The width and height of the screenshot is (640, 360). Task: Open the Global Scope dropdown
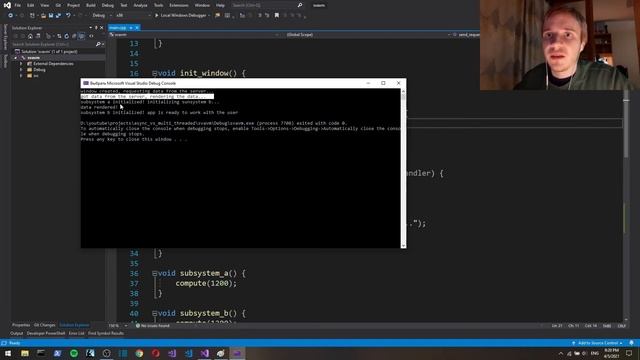366,35
